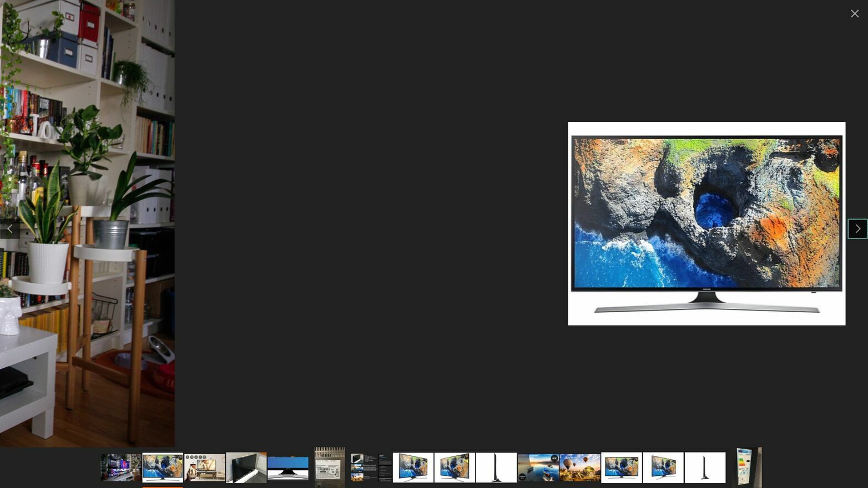Open the last TV side-profile thumbnail
The image size is (868, 488).
705,467
